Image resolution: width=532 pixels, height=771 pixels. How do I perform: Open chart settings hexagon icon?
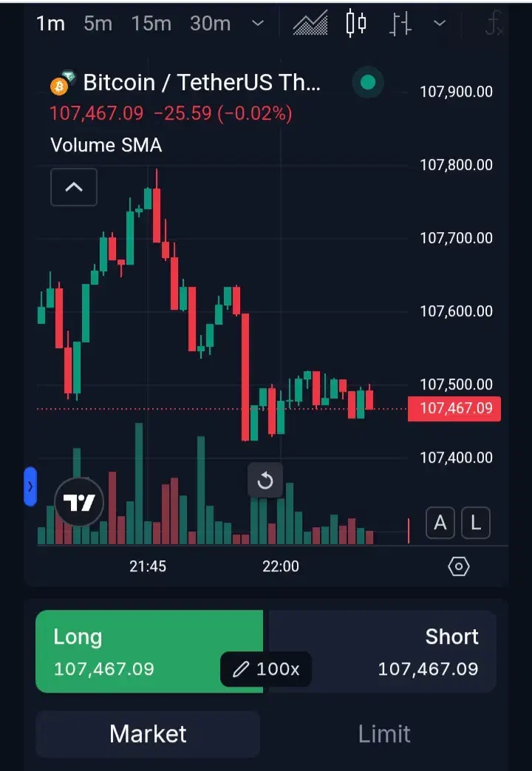[x=459, y=566]
